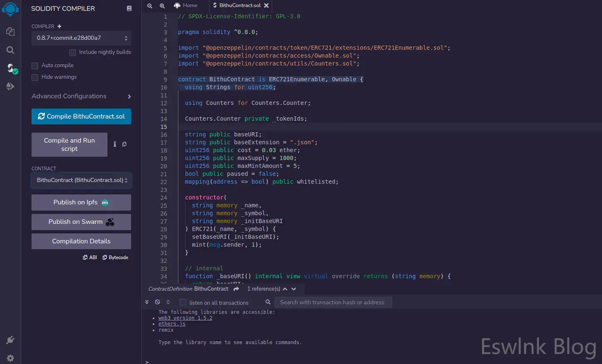This screenshot has width=602, height=364.
Task: Toggle the Auto compile checkbox
Action: click(35, 66)
